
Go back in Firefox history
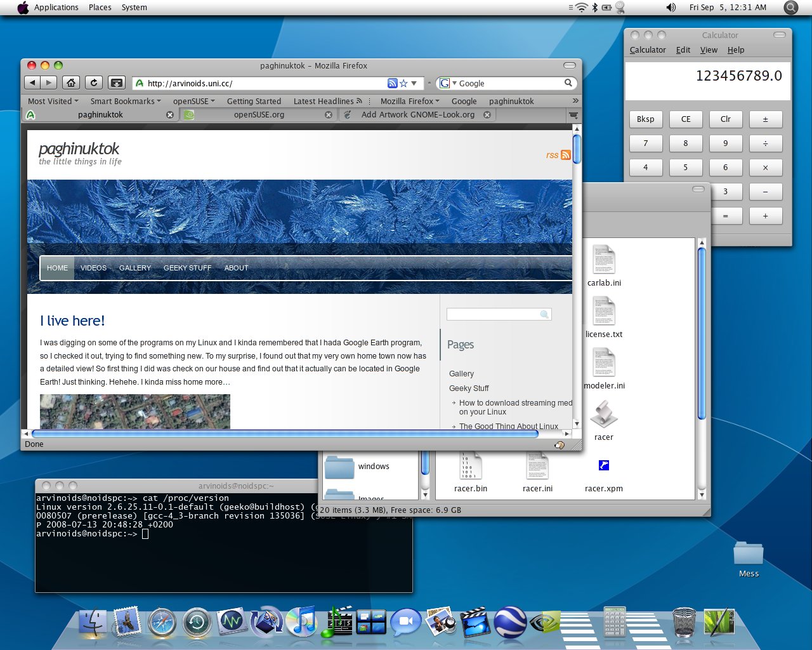[x=32, y=83]
